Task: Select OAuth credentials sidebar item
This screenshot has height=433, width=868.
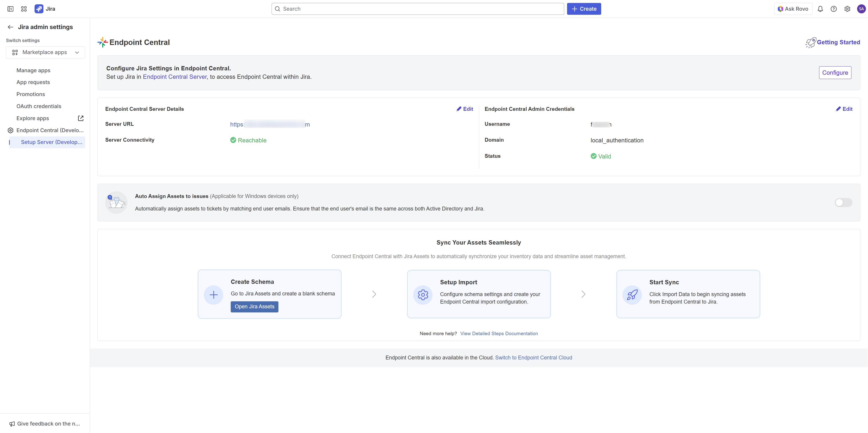Action: [x=39, y=106]
